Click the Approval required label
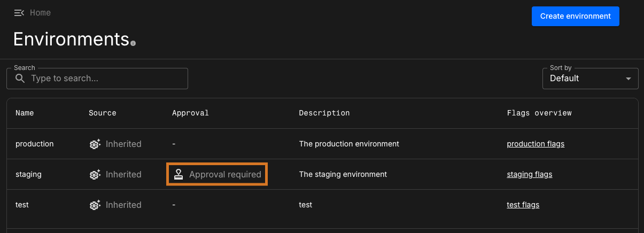This screenshot has width=644, height=233. 225,174
